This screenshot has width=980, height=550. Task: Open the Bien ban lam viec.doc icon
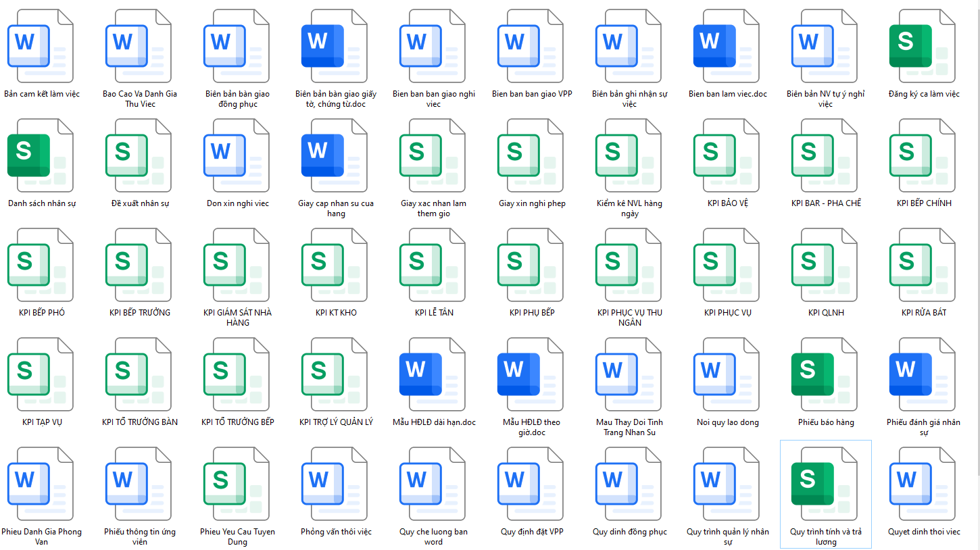coord(726,46)
